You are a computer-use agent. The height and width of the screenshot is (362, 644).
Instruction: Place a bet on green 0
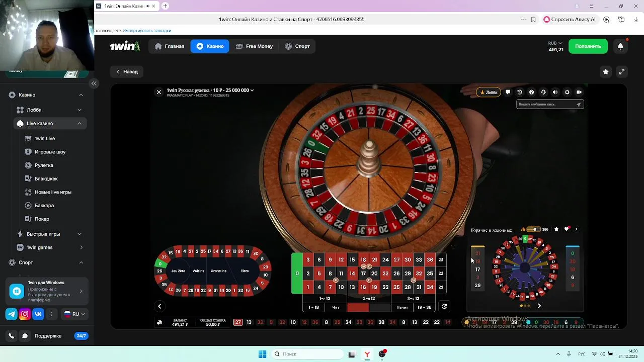click(x=297, y=274)
